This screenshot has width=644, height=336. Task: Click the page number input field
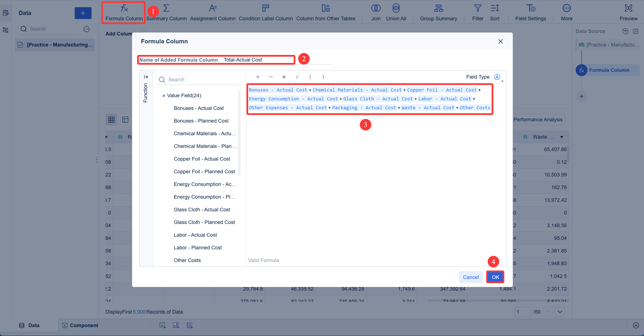(x=523, y=312)
